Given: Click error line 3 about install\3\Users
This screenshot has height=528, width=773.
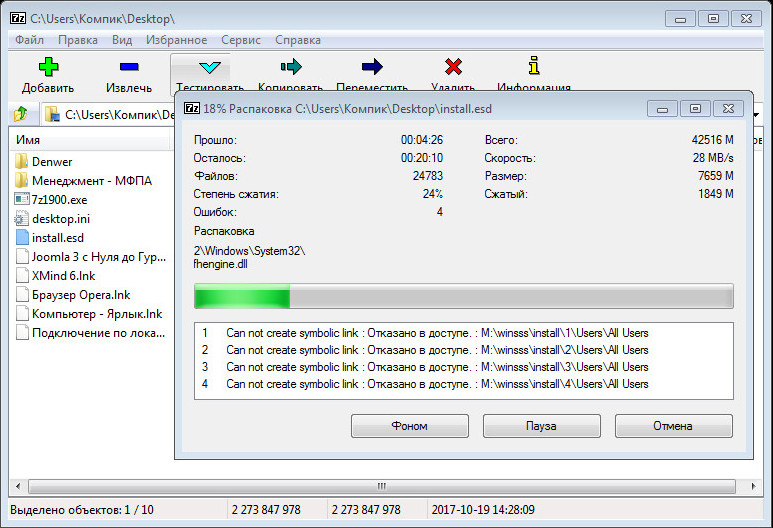Looking at the screenshot, I should click(x=425, y=367).
